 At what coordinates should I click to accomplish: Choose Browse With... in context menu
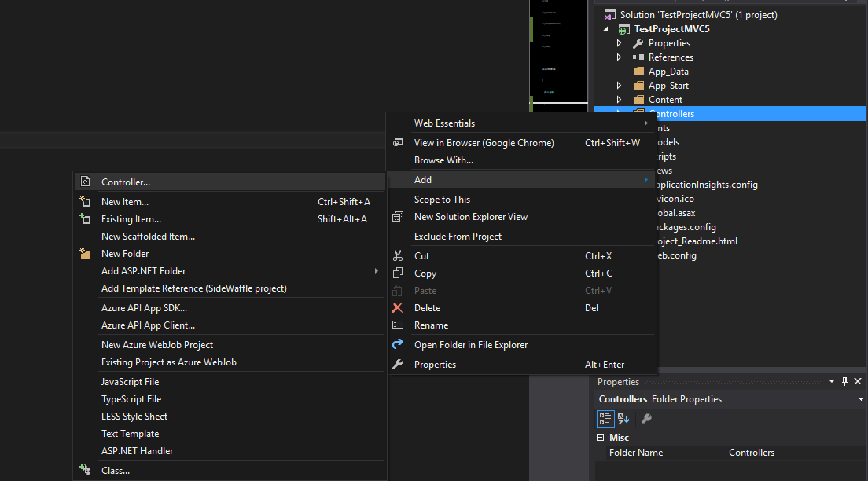coord(521,160)
